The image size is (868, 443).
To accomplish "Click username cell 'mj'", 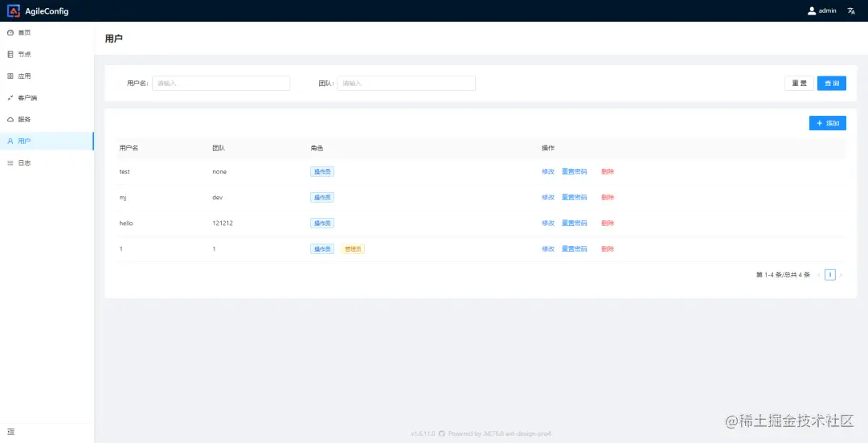I will point(123,197).
